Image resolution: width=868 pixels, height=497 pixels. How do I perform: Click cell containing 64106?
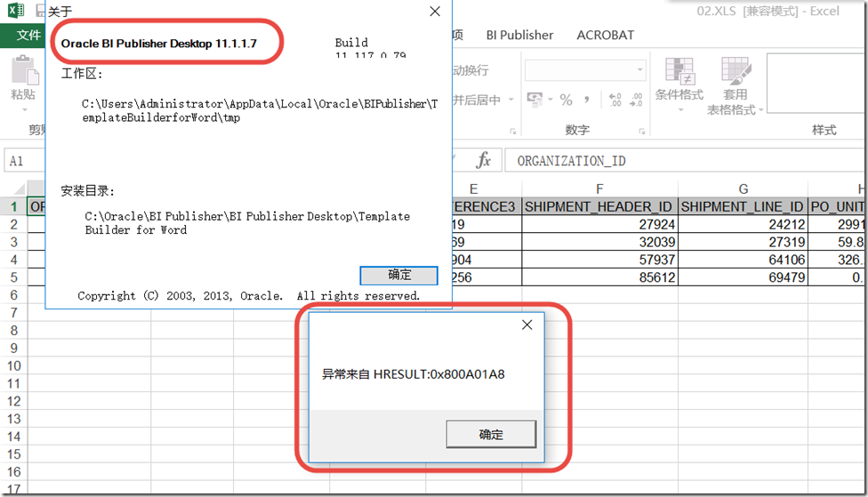click(743, 260)
